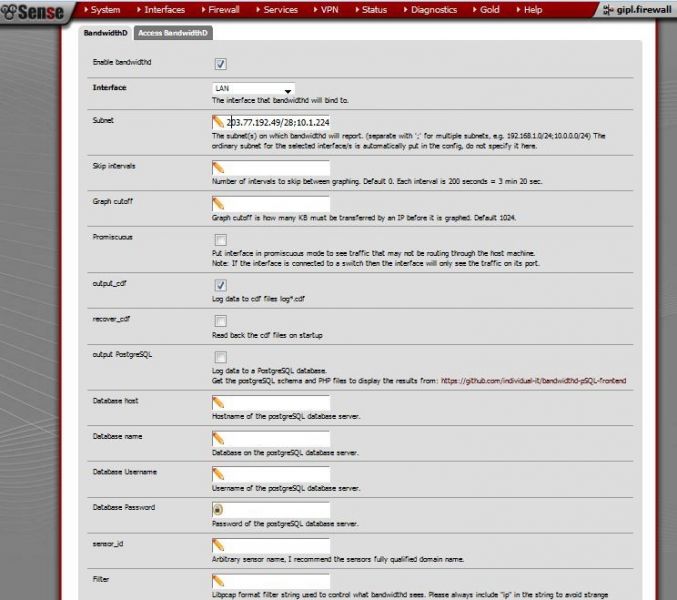Screen dimensions: 677x600
Task: Click pencil icon in Subnet field
Action: click(218, 122)
